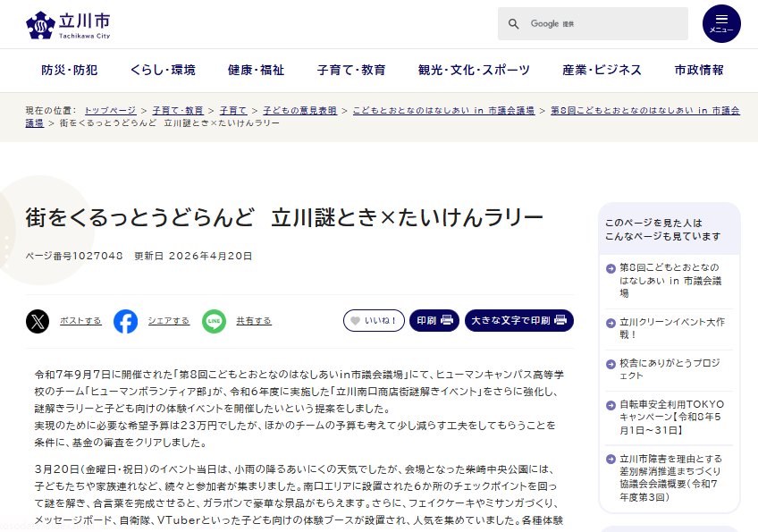758x532 pixels.
Task: Click the X (Twitter) share icon
Action: point(38,321)
